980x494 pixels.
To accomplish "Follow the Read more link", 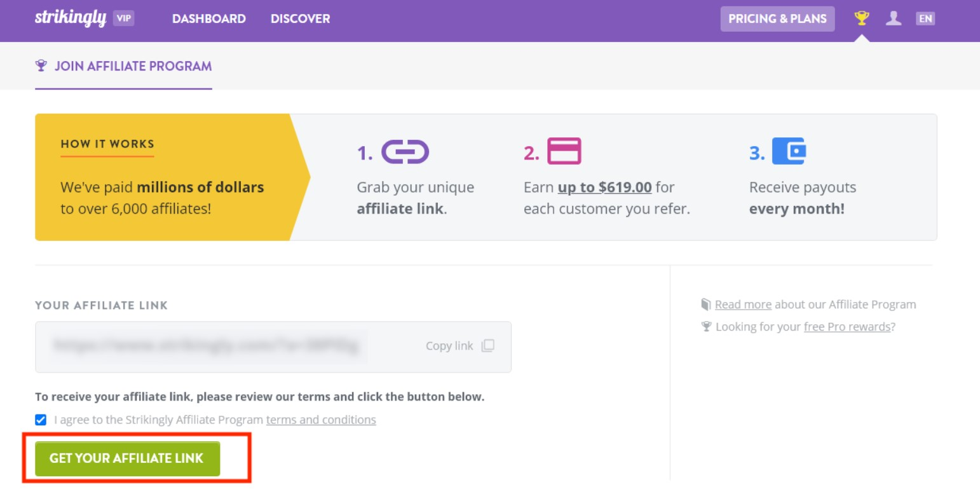I will (x=743, y=305).
